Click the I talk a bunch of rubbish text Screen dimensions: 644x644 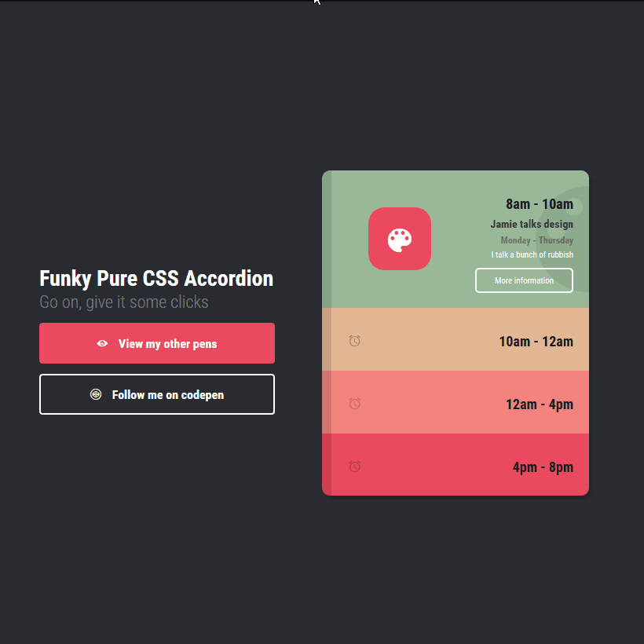532,254
